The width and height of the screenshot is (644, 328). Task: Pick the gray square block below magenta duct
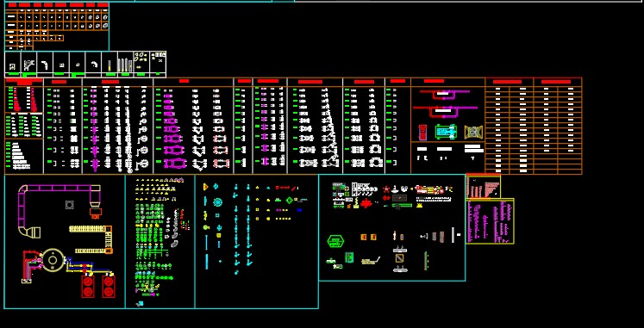click(x=70, y=204)
